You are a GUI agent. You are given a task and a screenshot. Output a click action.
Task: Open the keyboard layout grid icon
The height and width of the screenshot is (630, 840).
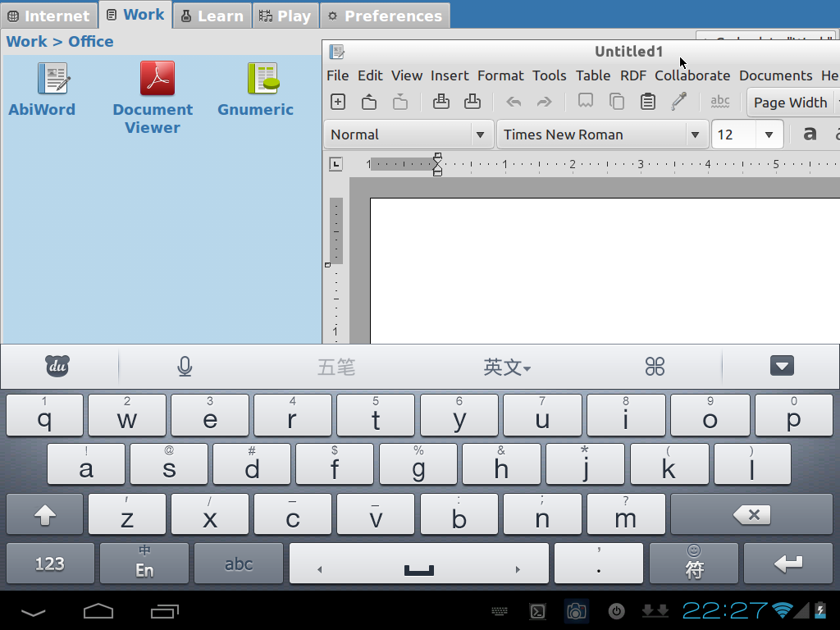click(x=655, y=367)
